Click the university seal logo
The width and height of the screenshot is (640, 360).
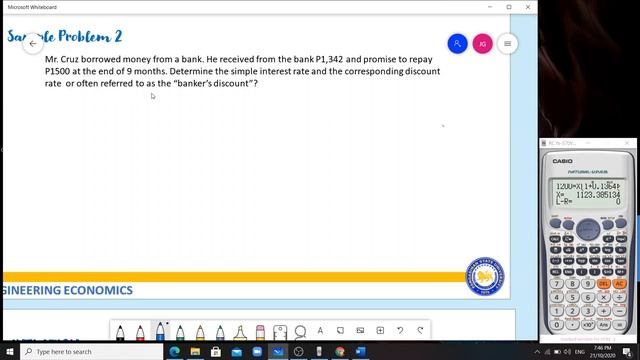[485, 277]
